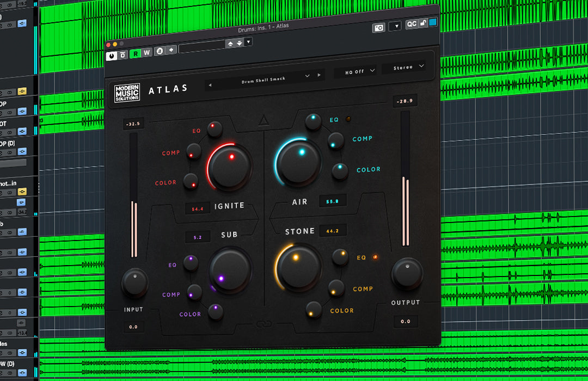Viewport: 588px width, 381px height.
Task: Click the Output gain knob
Action: point(407,274)
